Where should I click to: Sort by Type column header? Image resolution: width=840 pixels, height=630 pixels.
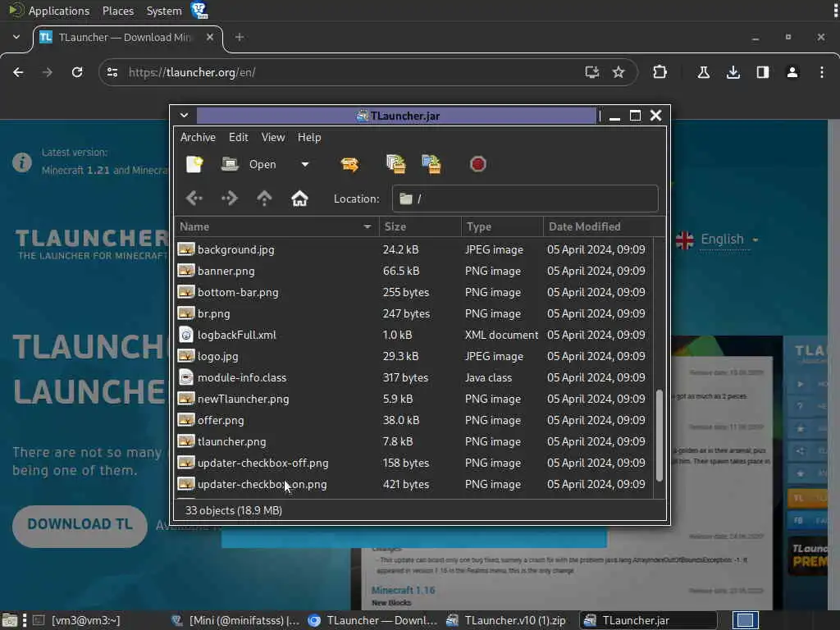(502, 226)
